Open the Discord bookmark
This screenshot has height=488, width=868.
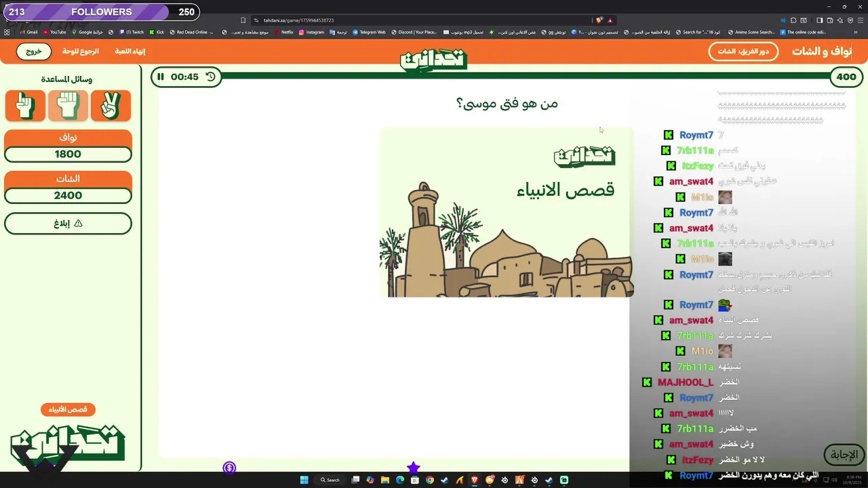(414, 32)
